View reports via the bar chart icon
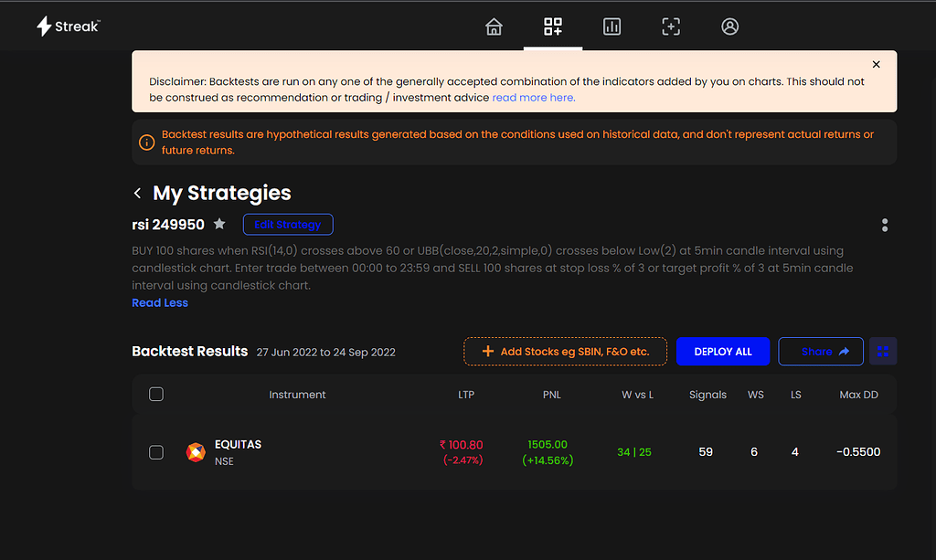This screenshot has height=560, width=936. (612, 26)
